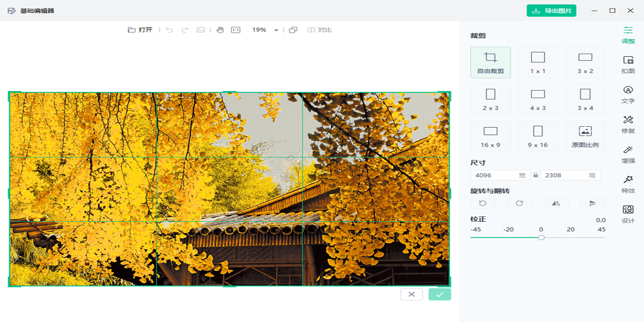Click the 导出图片 export button

pyautogui.click(x=551, y=11)
